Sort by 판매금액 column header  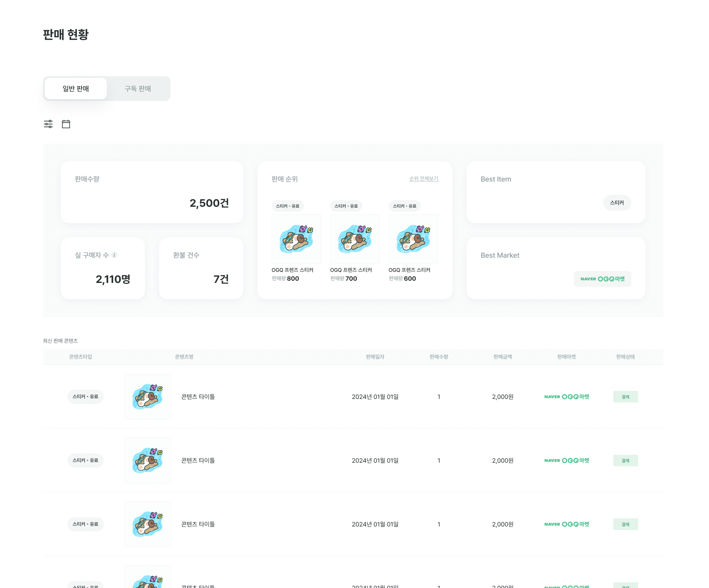[x=503, y=357]
